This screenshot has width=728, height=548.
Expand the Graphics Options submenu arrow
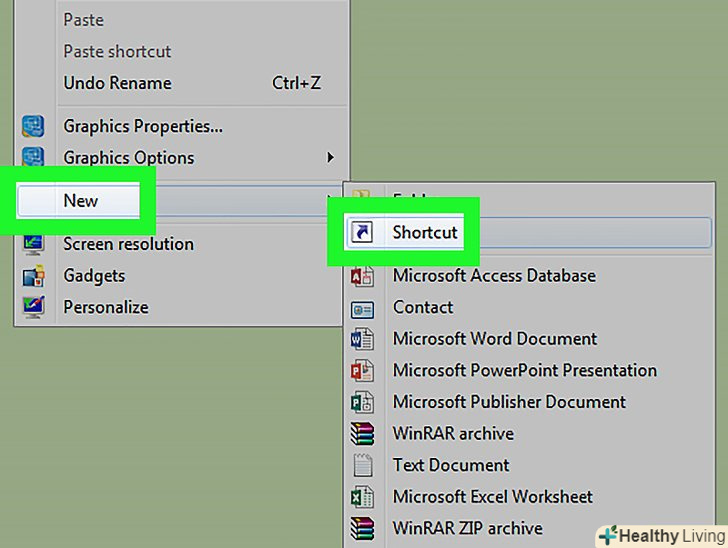(x=330, y=157)
